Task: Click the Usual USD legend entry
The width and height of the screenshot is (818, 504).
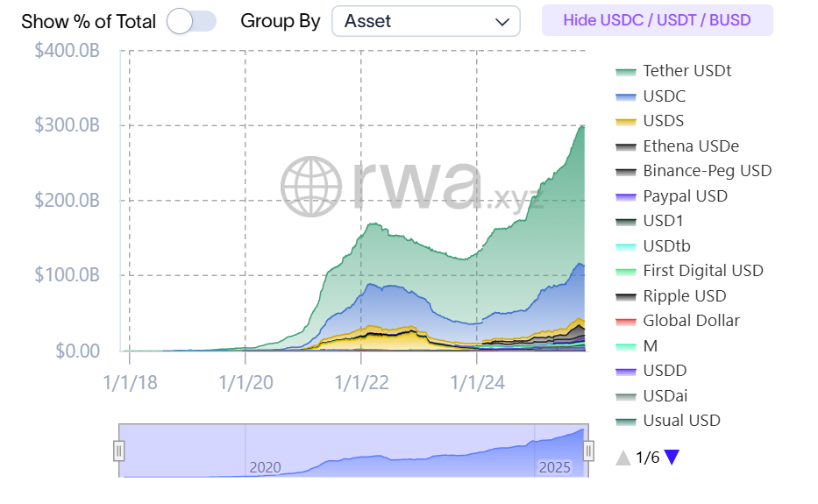Action: (x=681, y=421)
